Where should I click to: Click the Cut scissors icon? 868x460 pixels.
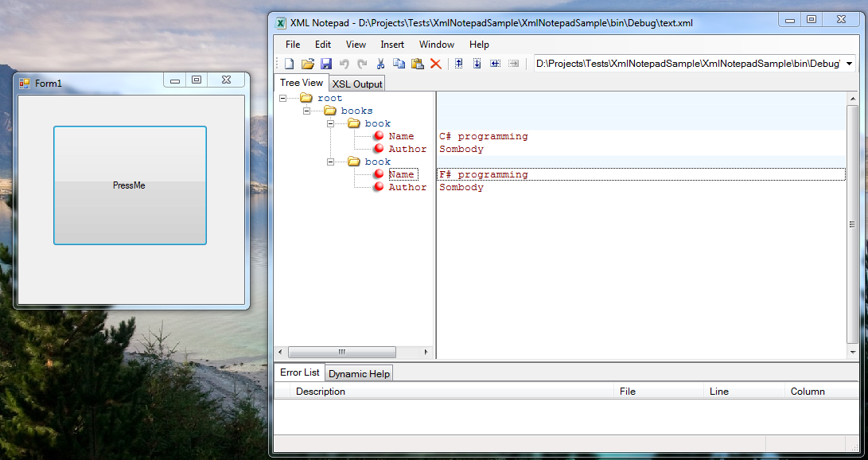(380, 64)
